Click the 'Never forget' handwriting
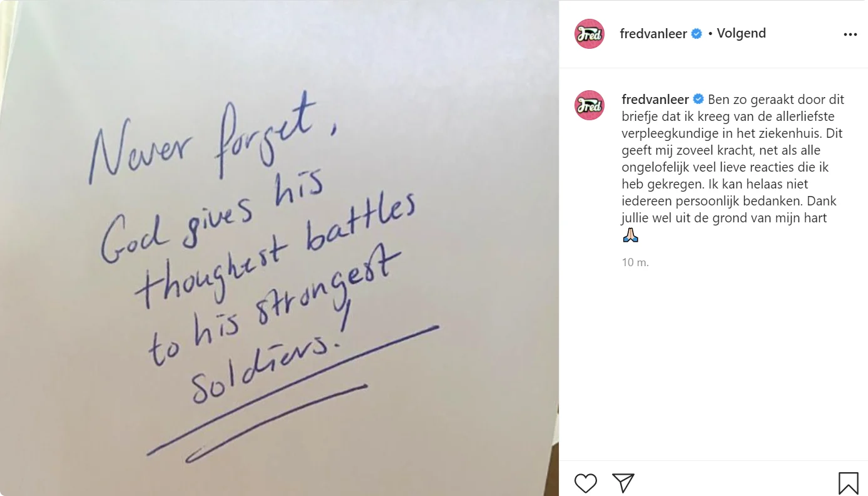868x496 pixels. [x=213, y=142]
